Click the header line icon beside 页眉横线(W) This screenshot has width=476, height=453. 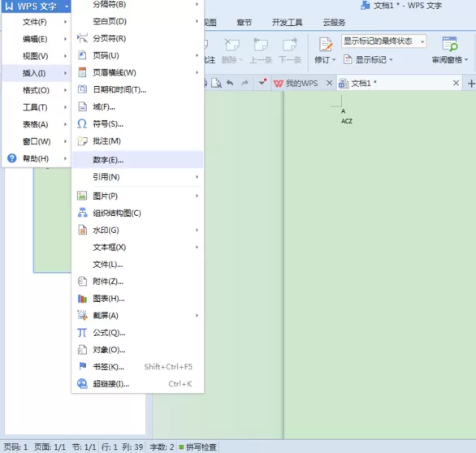pyautogui.click(x=82, y=72)
